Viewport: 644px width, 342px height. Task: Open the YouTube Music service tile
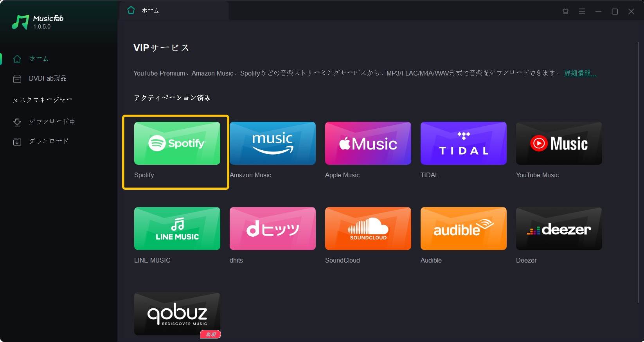pyautogui.click(x=559, y=143)
